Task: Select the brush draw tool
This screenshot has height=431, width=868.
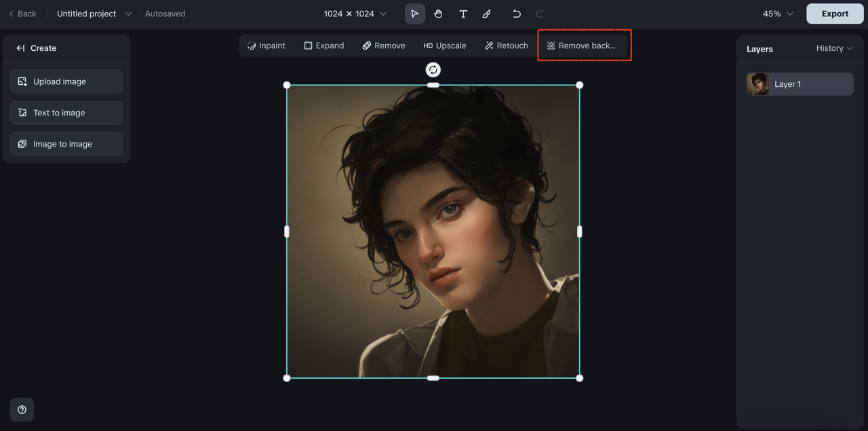Action: click(486, 14)
